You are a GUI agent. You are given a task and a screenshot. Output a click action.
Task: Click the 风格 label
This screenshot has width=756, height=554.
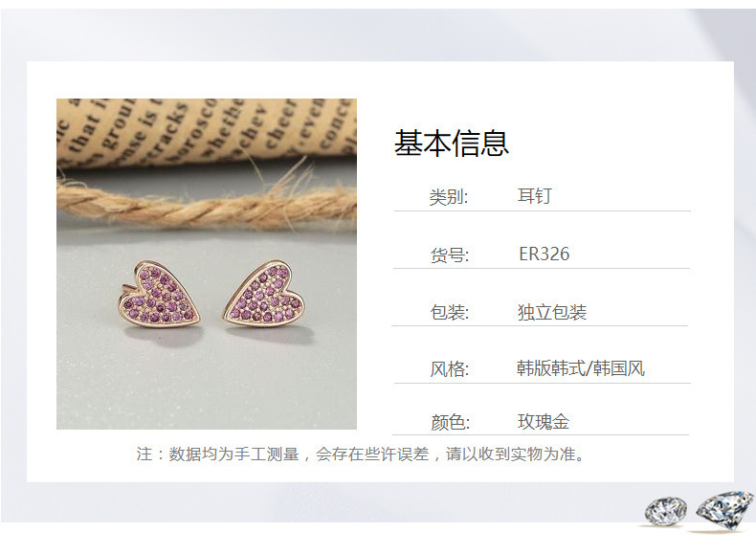click(x=450, y=369)
